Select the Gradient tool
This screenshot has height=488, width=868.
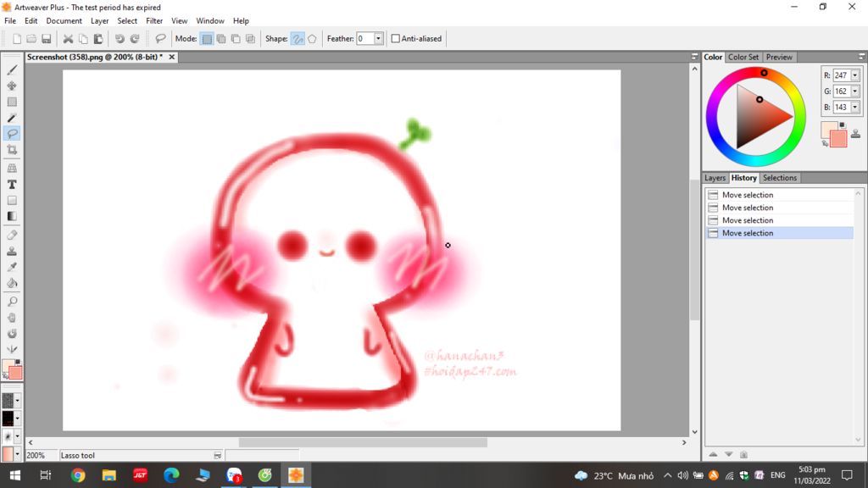12,216
